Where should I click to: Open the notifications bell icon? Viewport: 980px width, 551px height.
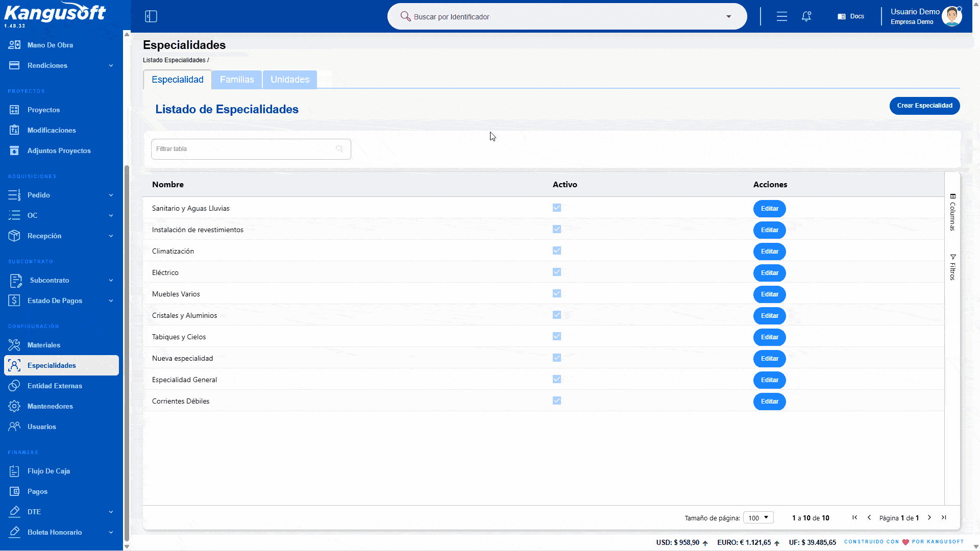[806, 16]
